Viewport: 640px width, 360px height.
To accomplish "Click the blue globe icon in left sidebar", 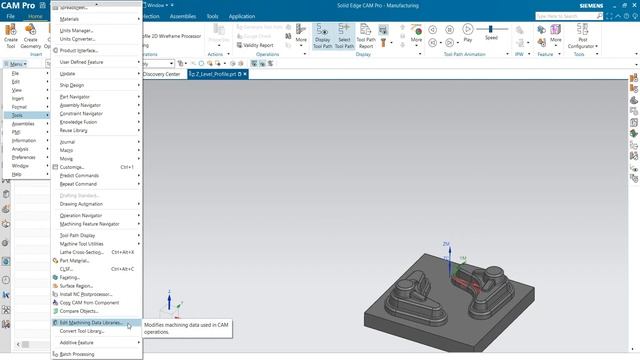I will (x=6, y=261).
